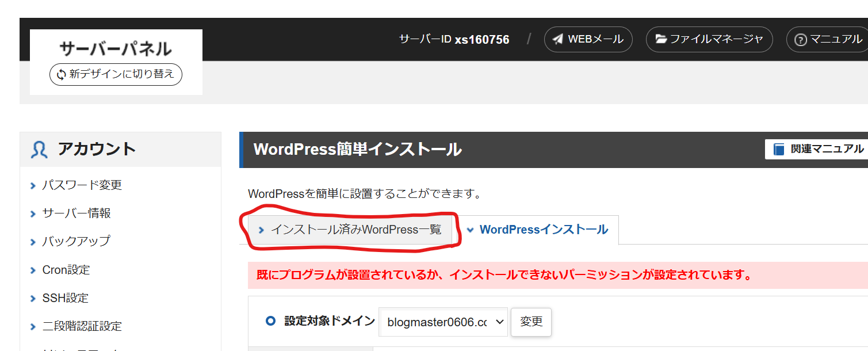Open the ファイルマネージャ button
This screenshot has width=868, height=351.
[x=709, y=39]
